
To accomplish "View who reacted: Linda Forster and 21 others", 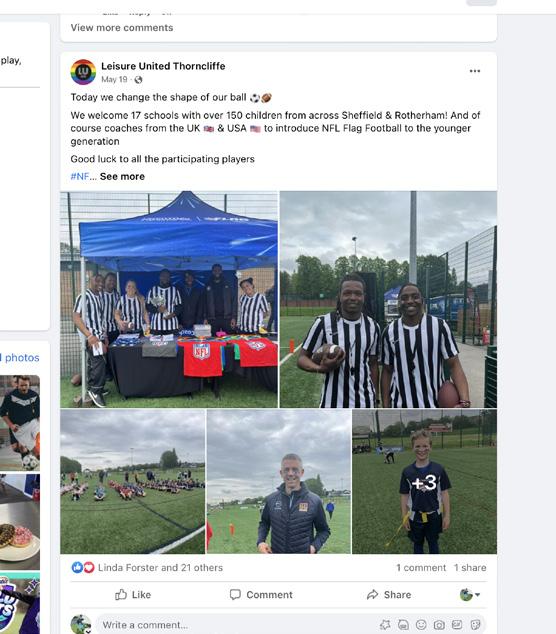I will pyautogui.click(x=160, y=568).
